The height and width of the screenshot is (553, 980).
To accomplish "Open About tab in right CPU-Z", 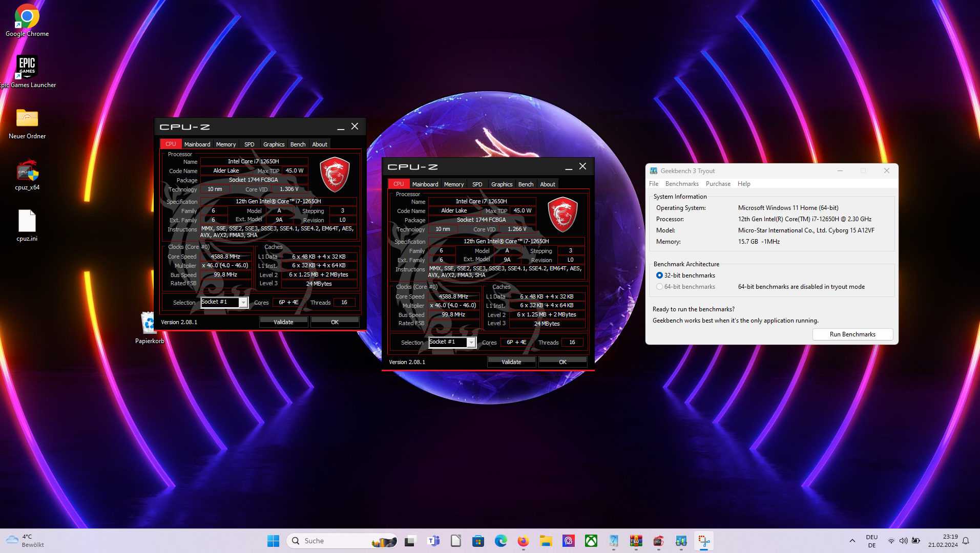I will point(548,184).
